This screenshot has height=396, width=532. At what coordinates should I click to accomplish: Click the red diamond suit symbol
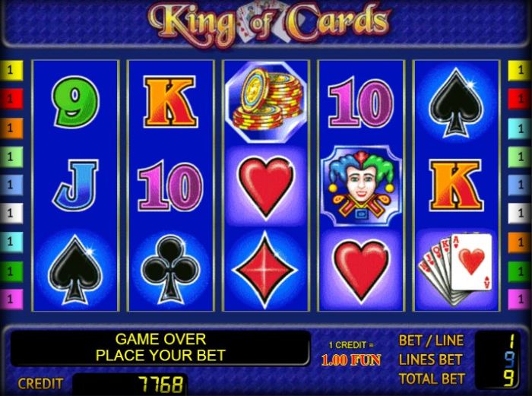[266, 270]
